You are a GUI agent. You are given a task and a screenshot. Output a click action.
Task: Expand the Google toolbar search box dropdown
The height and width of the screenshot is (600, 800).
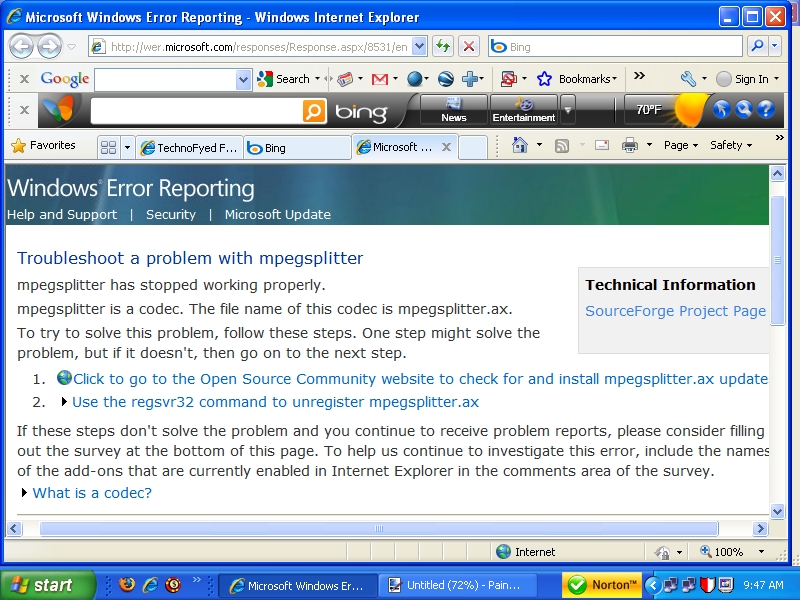click(243, 80)
